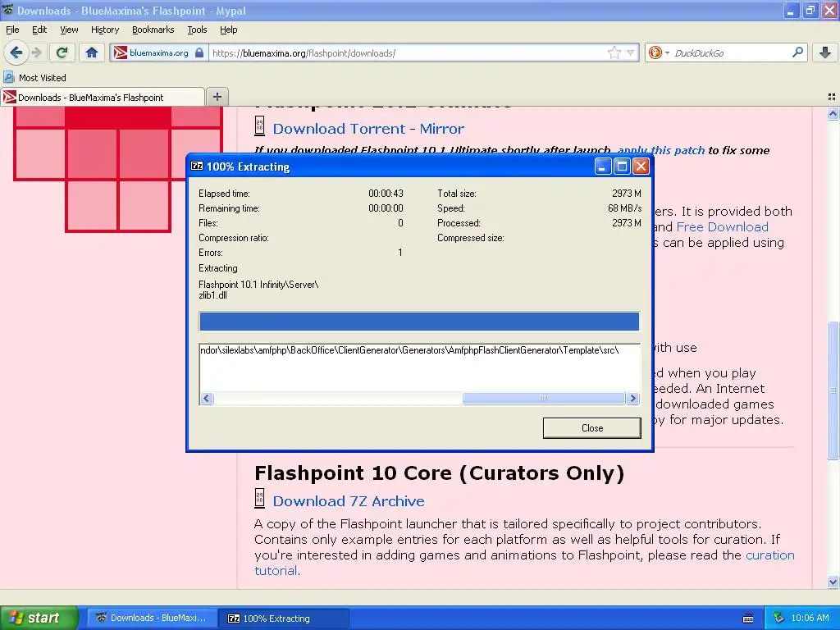
Task: Close the 100% Extracting dialog with X
Action: click(641, 166)
